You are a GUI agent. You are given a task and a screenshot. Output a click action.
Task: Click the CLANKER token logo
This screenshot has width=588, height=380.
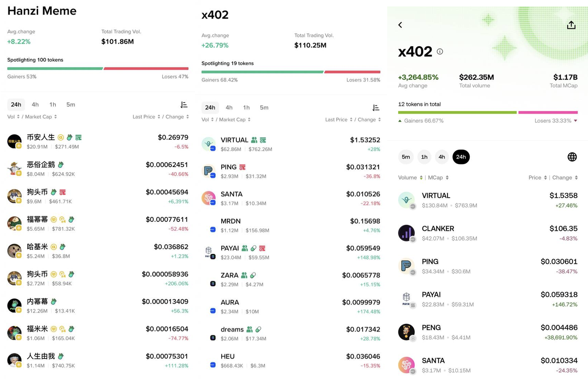pyautogui.click(x=406, y=233)
